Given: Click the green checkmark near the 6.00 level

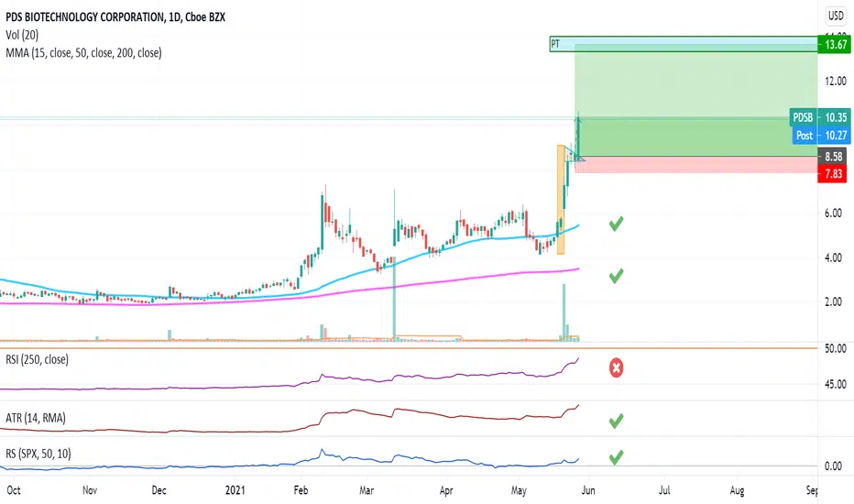Looking at the screenshot, I should click(x=616, y=224).
